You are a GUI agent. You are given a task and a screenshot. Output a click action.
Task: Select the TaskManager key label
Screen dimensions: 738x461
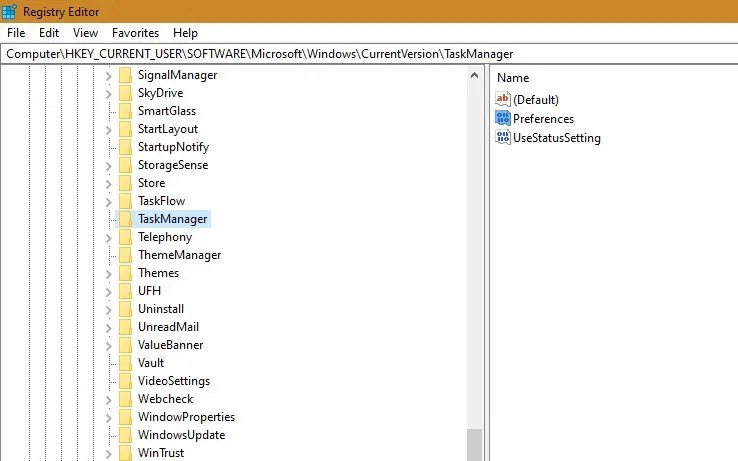pos(173,219)
